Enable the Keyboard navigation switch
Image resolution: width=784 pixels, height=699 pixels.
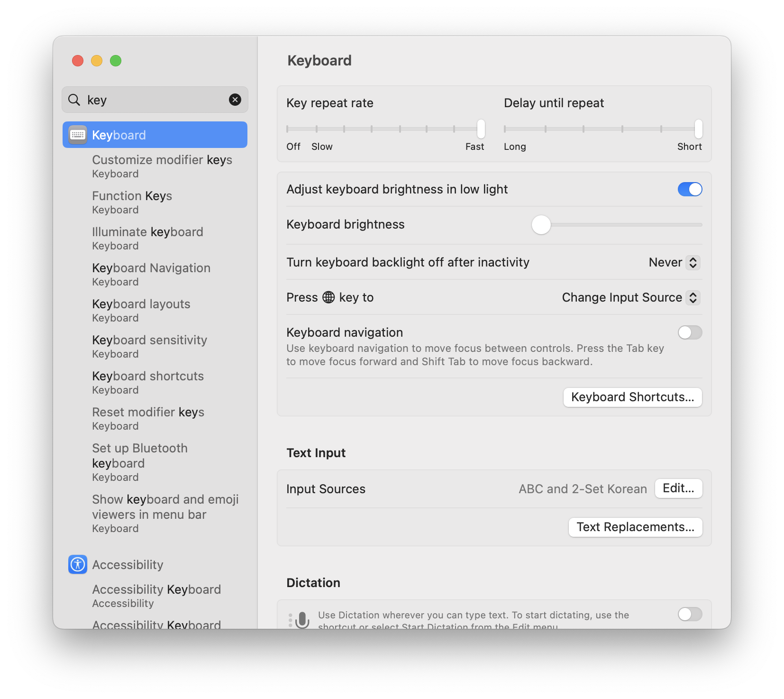690,332
